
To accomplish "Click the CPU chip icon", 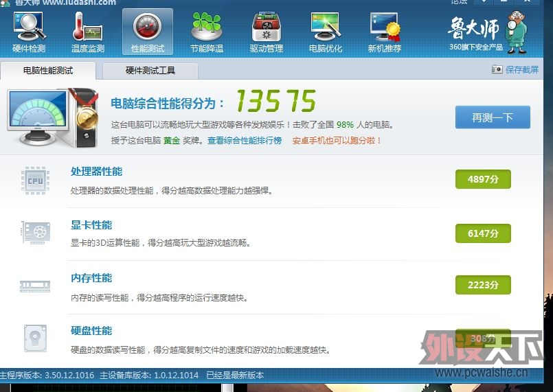I will pos(35,181).
